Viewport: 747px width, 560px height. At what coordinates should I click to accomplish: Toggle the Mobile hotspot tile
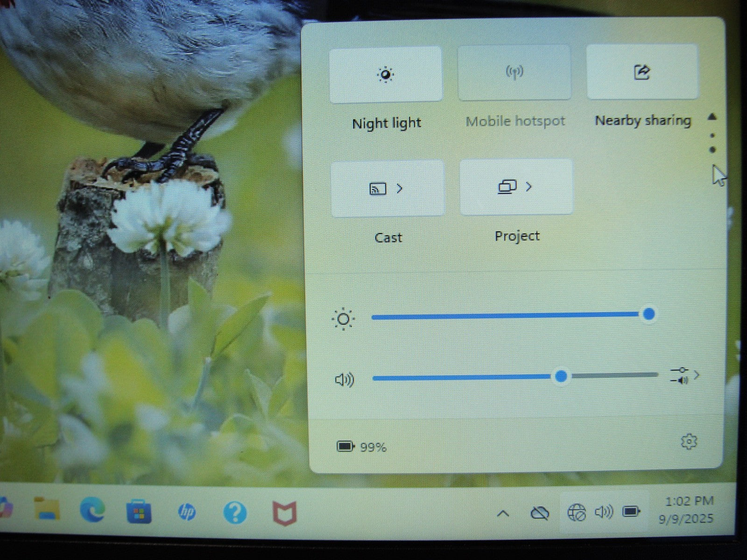pos(514,73)
